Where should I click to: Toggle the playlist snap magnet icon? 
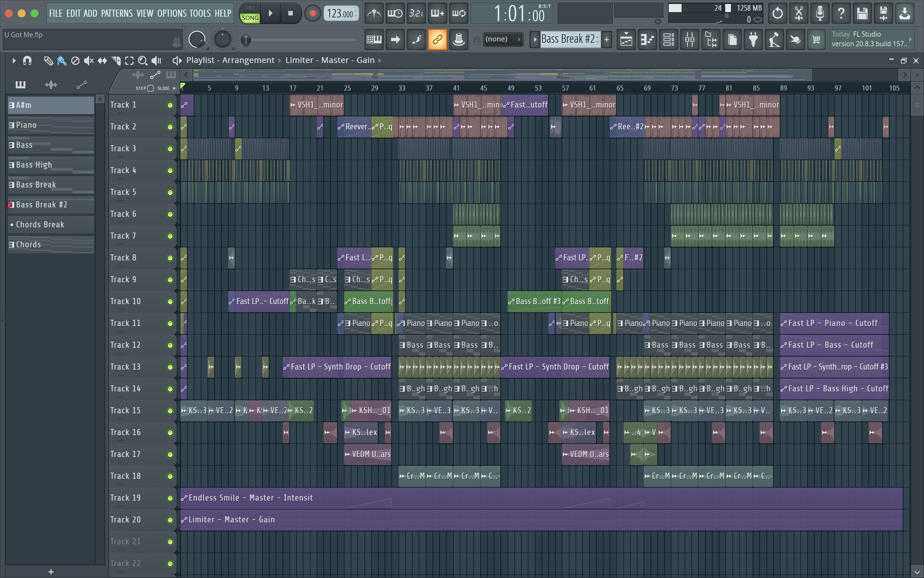pos(27,60)
